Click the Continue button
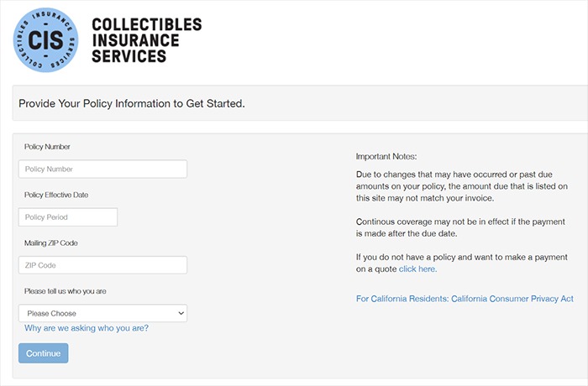This screenshot has width=588, height=386. (44, 353)
